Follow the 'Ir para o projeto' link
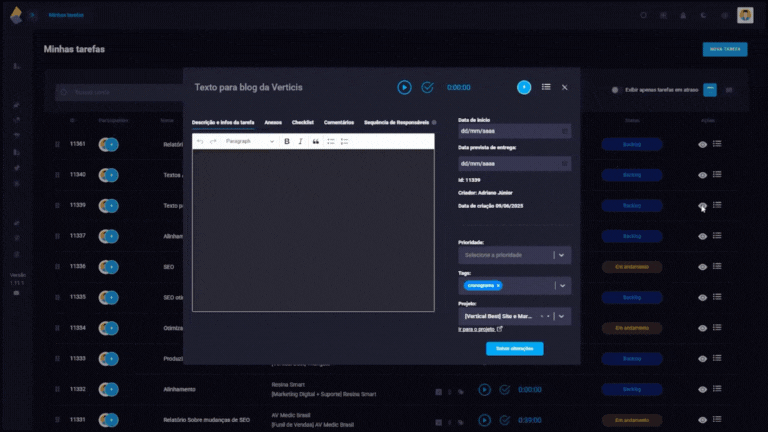The image size is (768, 432). click(x=479, y=329)
